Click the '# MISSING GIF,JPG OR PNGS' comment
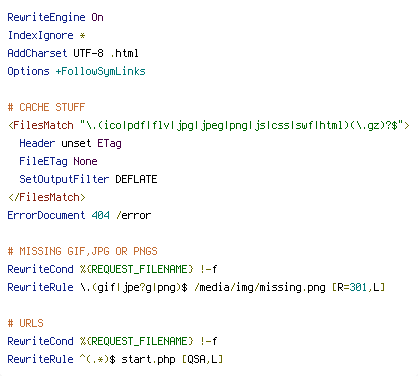 [x=82, y=251]
